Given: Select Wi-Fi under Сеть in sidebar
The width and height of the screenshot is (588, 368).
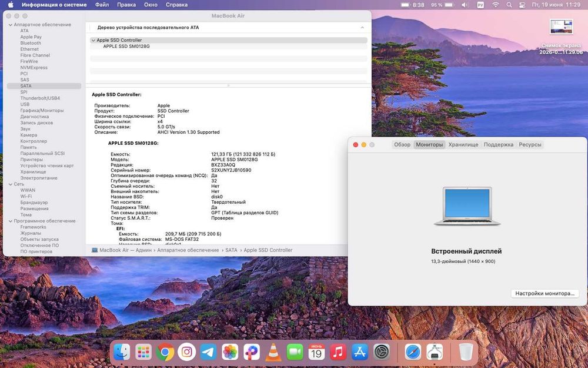Looking at the screenshot, I should tap(26, 197).
